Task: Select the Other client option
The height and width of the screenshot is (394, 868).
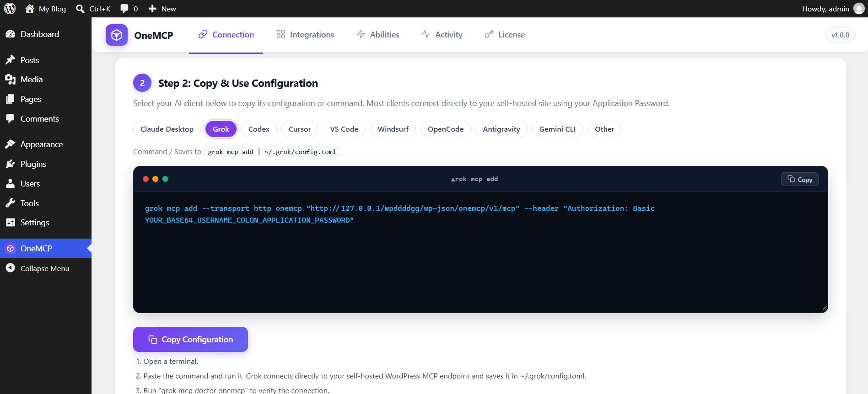Action: pos(604,129)
